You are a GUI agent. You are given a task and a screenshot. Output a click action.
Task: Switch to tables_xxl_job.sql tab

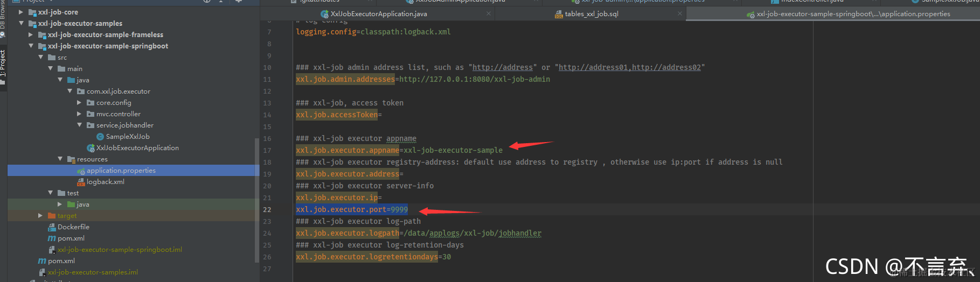[591, 14]
